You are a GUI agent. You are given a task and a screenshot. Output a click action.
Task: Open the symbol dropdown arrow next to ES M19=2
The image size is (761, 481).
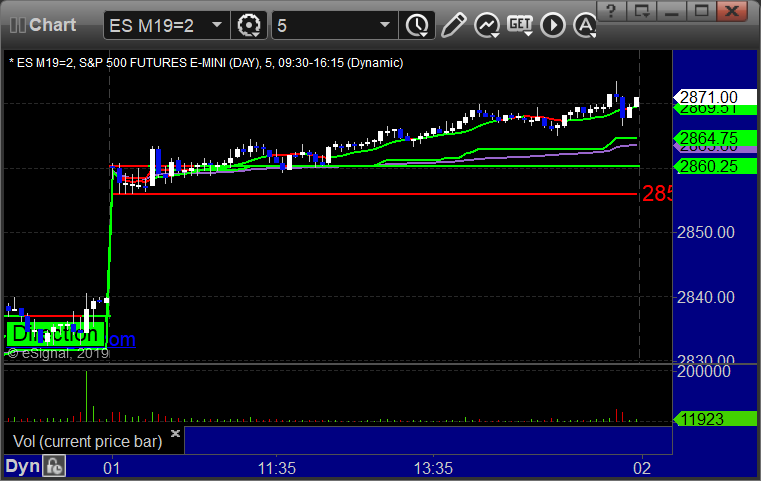[217, 25]
